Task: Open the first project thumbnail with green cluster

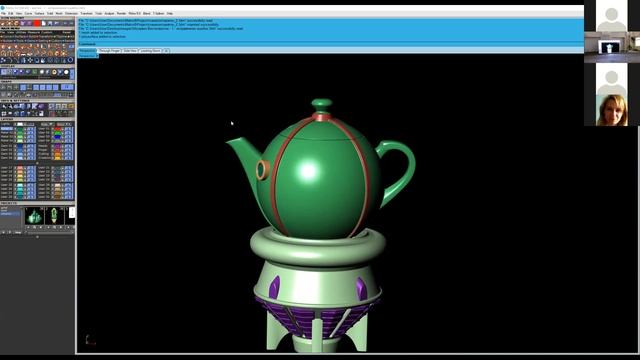Action: 34,216
